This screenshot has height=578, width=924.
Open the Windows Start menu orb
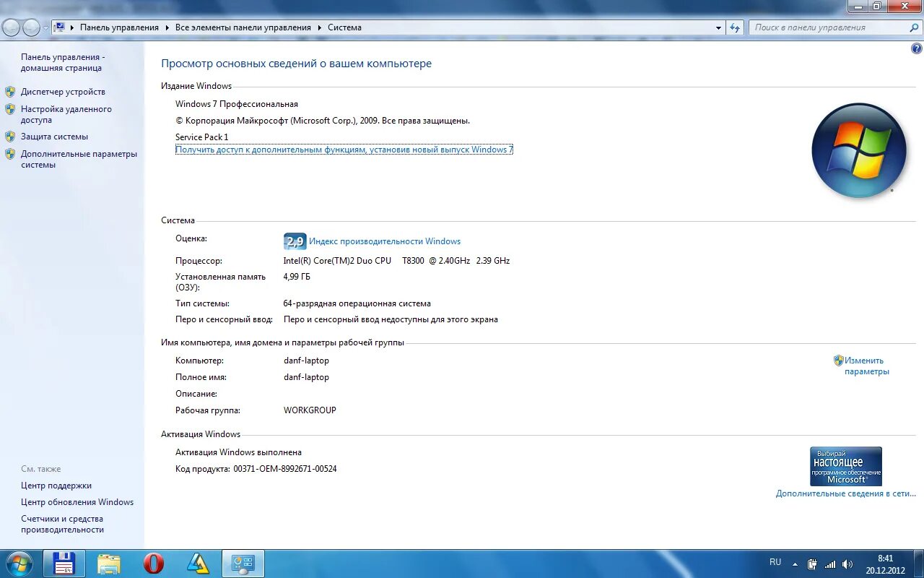(x=19, y=564)
